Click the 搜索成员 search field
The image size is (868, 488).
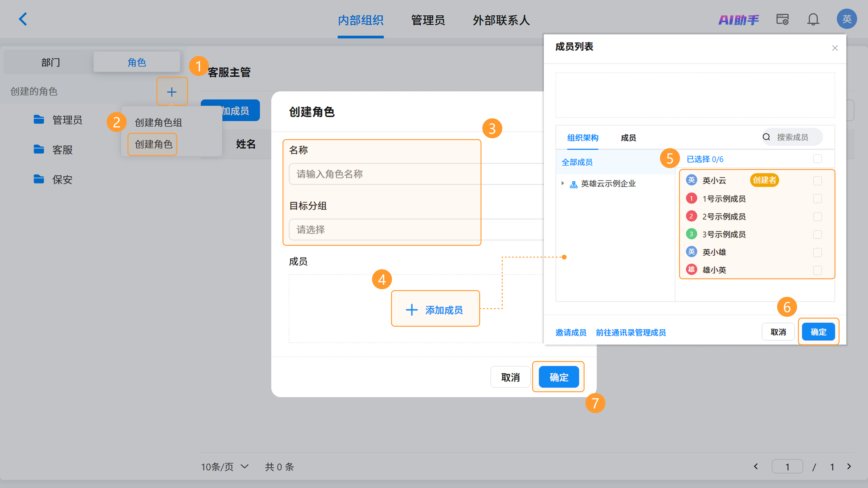(x=792, y=137)
